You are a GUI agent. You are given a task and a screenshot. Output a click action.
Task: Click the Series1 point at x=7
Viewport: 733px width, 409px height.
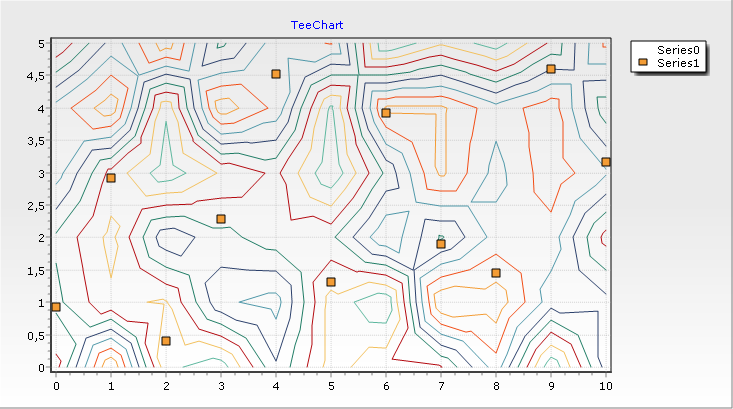441,244
